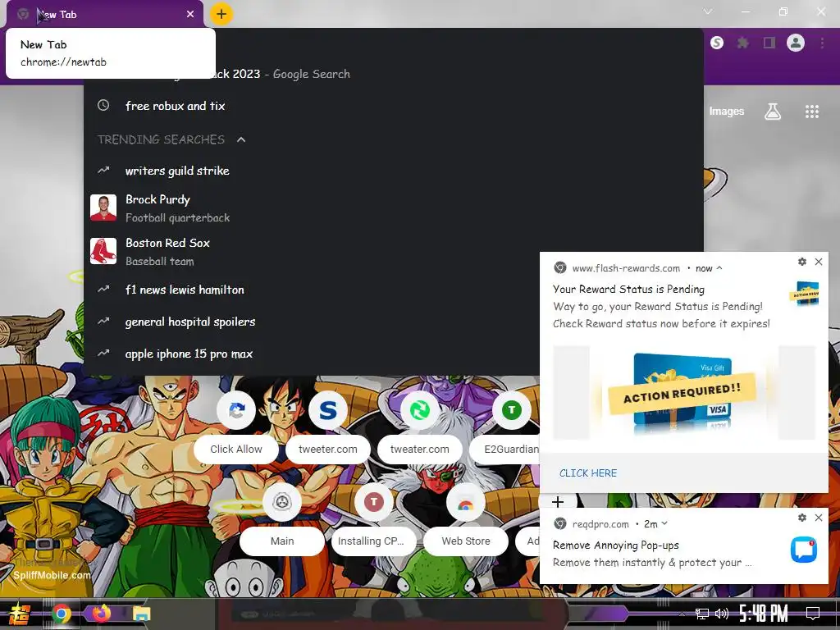The height and width of the screenshot is (630, 840).
Task: Open the network icon in system tray
Action: [x=701, y=614]
